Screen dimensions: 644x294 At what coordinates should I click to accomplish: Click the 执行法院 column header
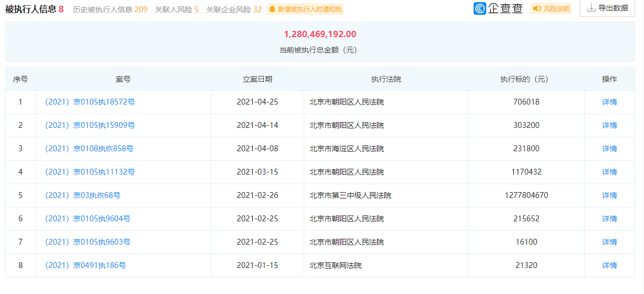tap(386, 79)
